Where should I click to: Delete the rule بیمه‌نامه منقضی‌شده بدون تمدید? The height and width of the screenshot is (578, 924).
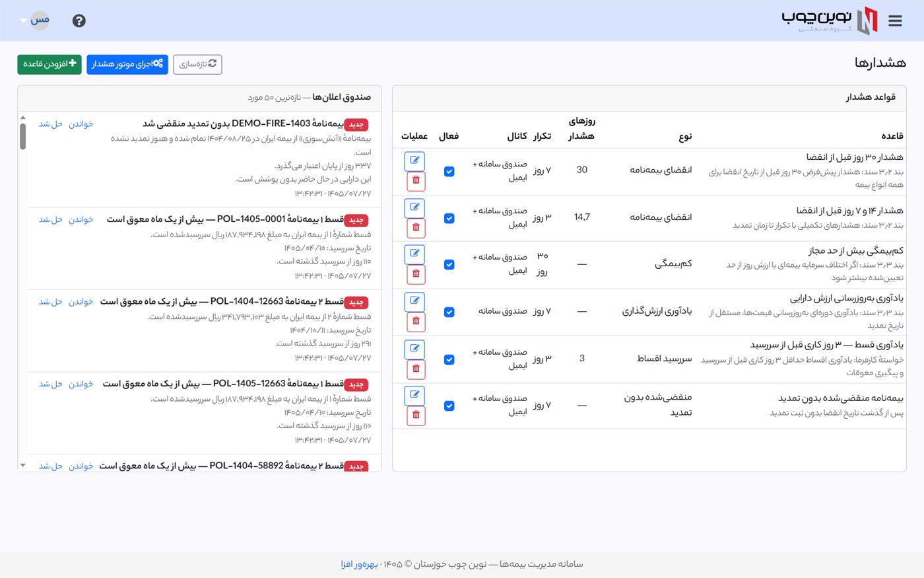[x=416, y=415]
